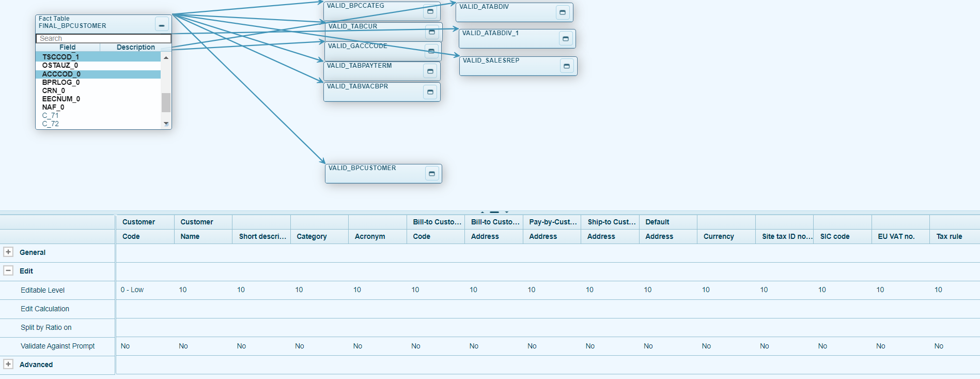
Task: Expand the VALID_BPCCATEG table node
Action: point(430,11)
